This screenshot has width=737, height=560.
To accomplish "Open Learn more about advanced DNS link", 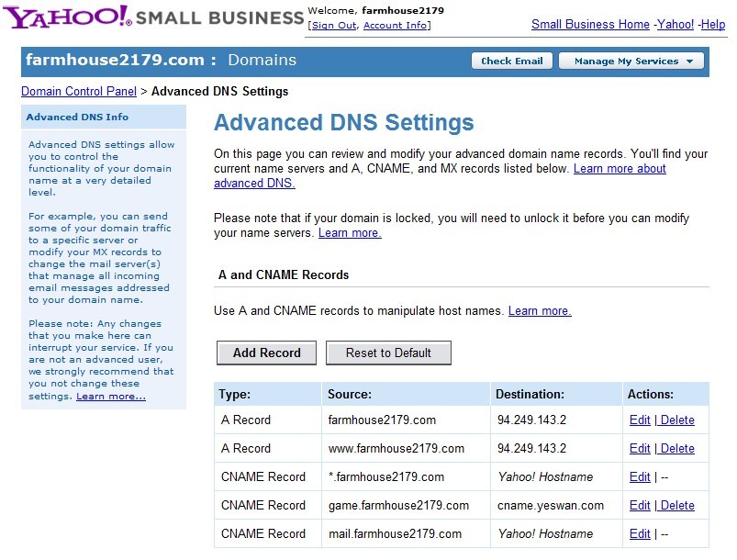I will click(x=620, y=168).
